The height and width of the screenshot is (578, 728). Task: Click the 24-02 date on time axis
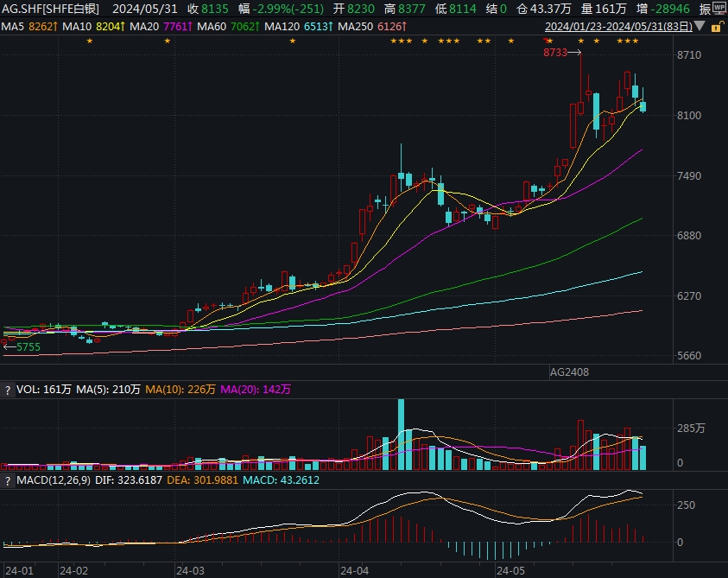pos(73,570)
